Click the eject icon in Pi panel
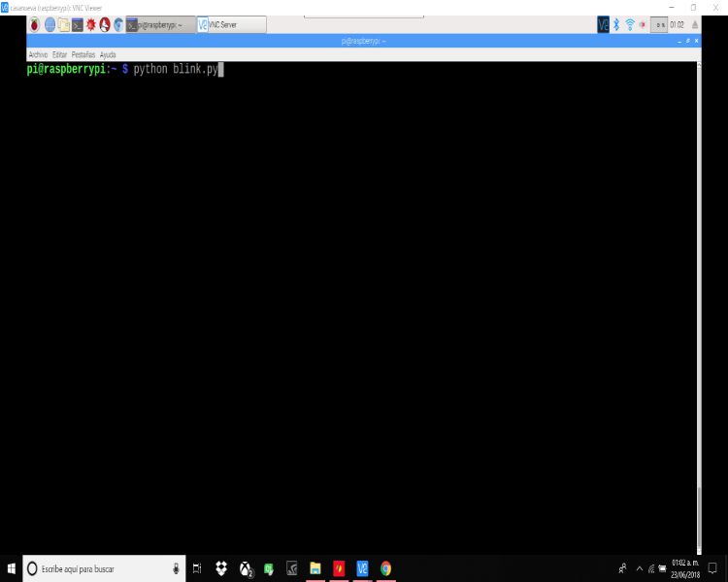This screenshot has height=582, width=728. click(694, 25)
